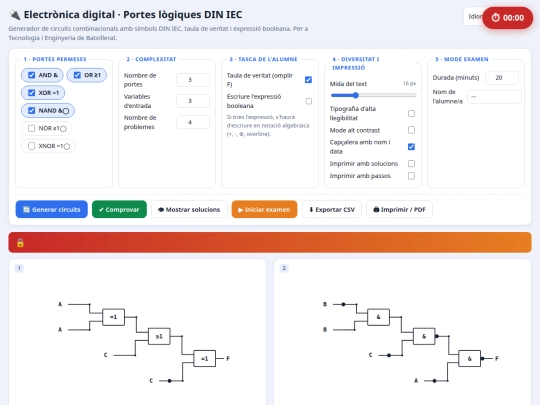Click the '1 · PORTES PERMESES' heading
This screenshot has width=540, height=405.
(x=55, y=59)
